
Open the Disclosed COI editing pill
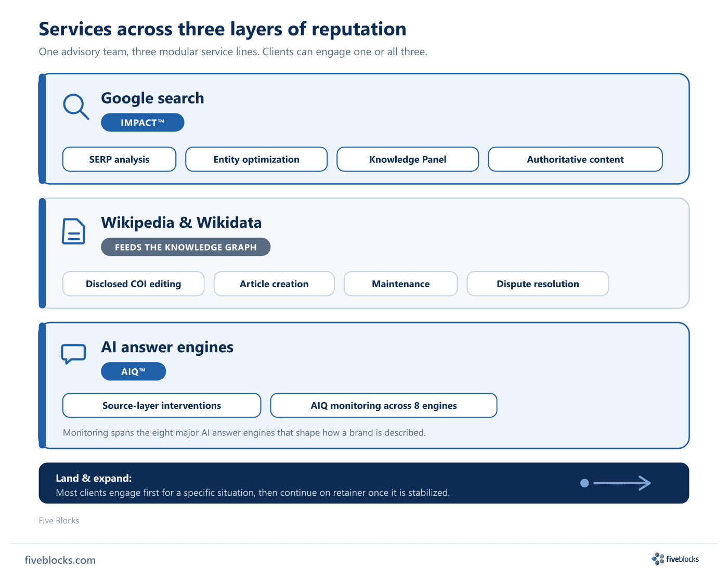tap(133, 283)
